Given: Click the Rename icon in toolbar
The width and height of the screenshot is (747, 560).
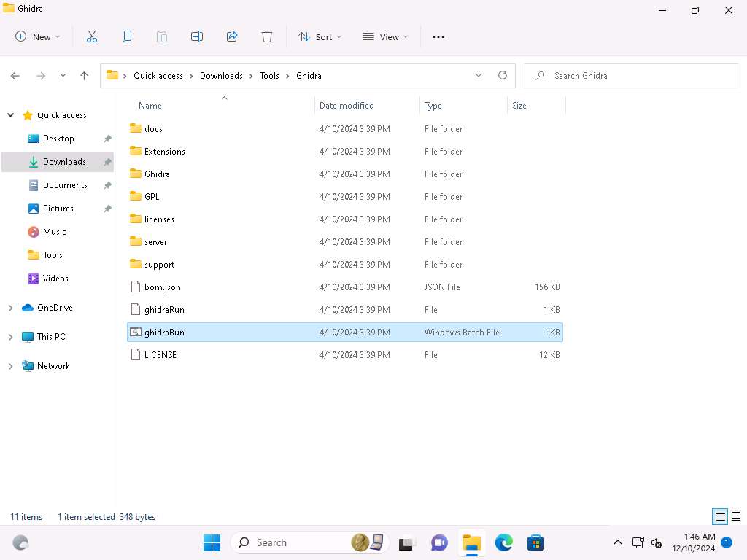Looking at the screenshot, I should pos(197,36).
